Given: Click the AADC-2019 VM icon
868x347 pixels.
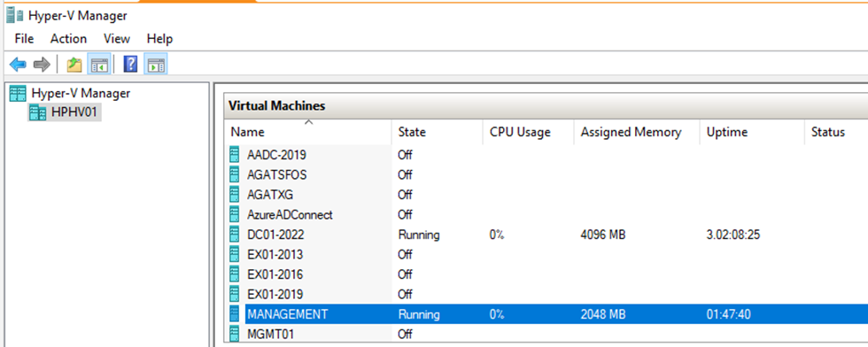Looking at the screenshot, I should tap(235, 155).
